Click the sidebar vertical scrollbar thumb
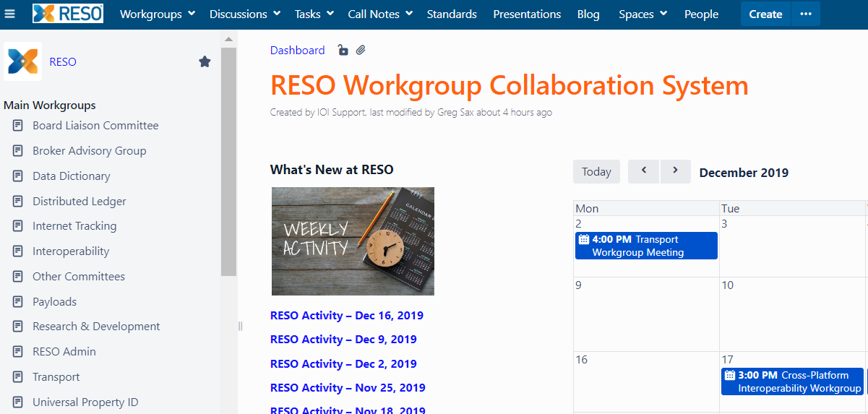This screenshot has height=414, width=868. (x=228, y=161)
